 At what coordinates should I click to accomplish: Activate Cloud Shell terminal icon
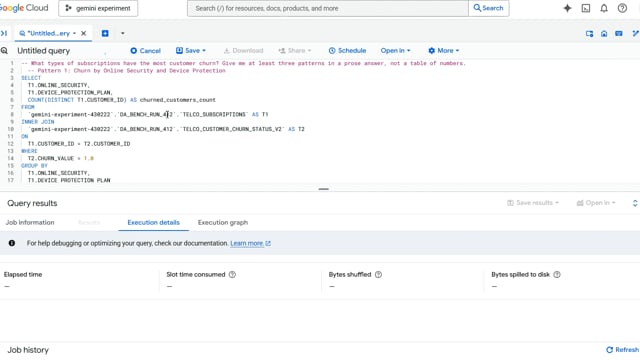click(586, 8)
